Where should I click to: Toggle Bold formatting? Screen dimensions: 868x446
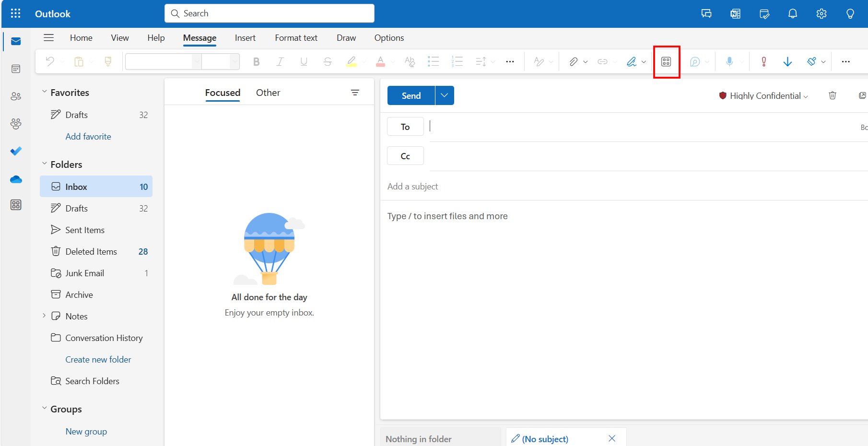(x=256, y=61)
